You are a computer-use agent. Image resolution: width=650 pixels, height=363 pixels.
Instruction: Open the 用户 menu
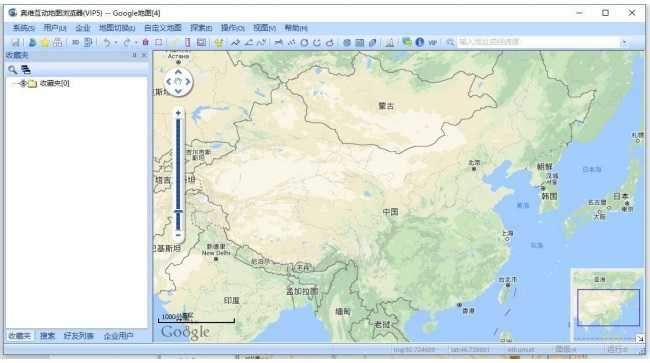click(55, 28)
